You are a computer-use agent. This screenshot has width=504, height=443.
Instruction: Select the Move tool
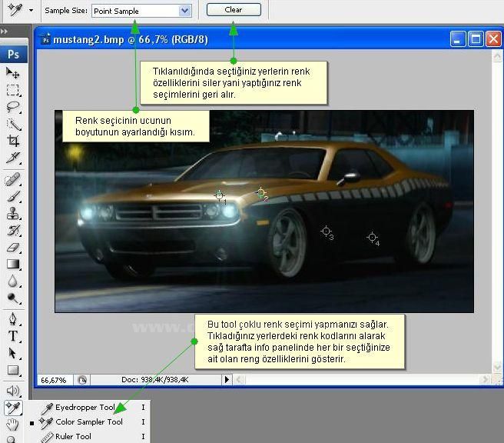[13, 73]
